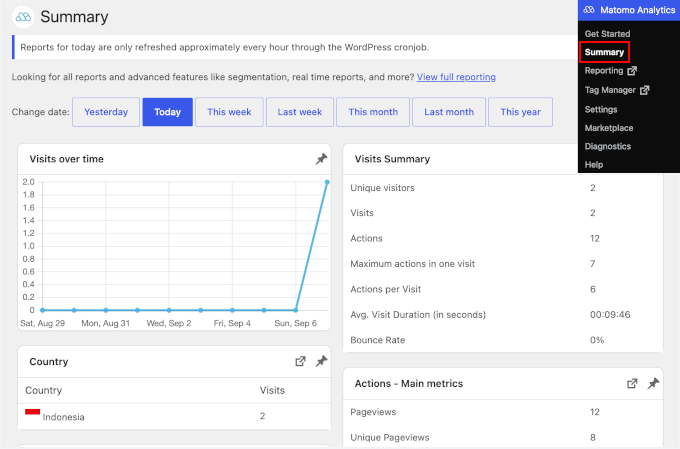680x449 pixels.
Task: Pin the Country widget to dashboard
Action: pos(321,361)
